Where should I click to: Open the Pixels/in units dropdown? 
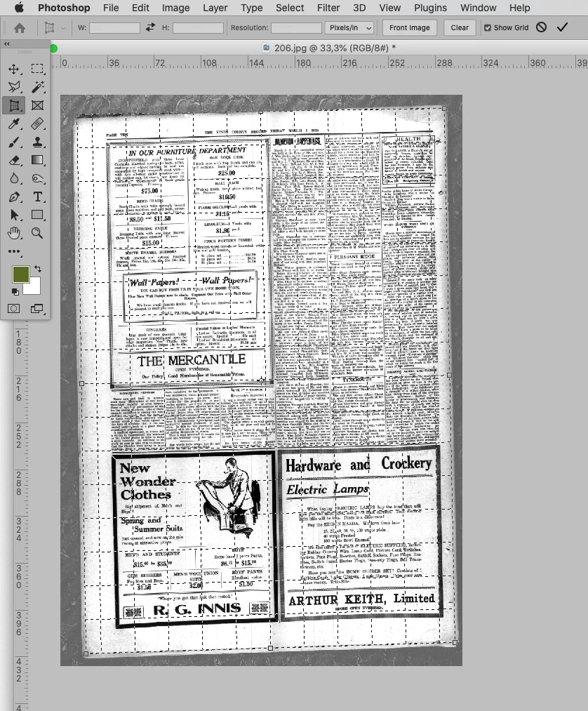click(x=349, y=28)
